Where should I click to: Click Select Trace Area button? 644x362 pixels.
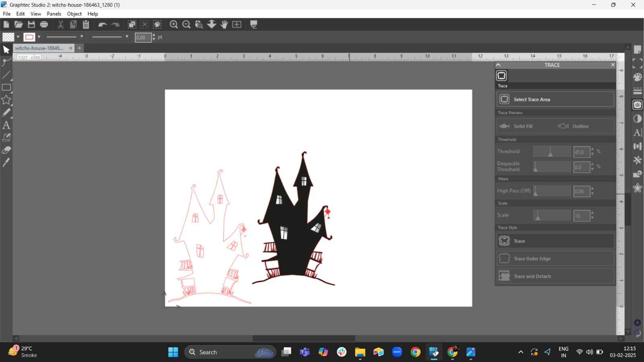point(555,99)
